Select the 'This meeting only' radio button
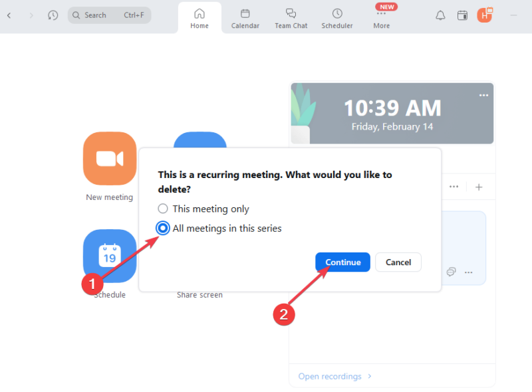532x392 pixels. pyautogui.click(x=162, y=209)
